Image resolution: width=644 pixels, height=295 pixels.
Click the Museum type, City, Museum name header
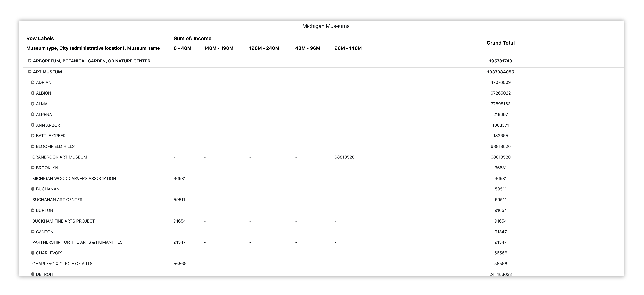click(93, 48)
